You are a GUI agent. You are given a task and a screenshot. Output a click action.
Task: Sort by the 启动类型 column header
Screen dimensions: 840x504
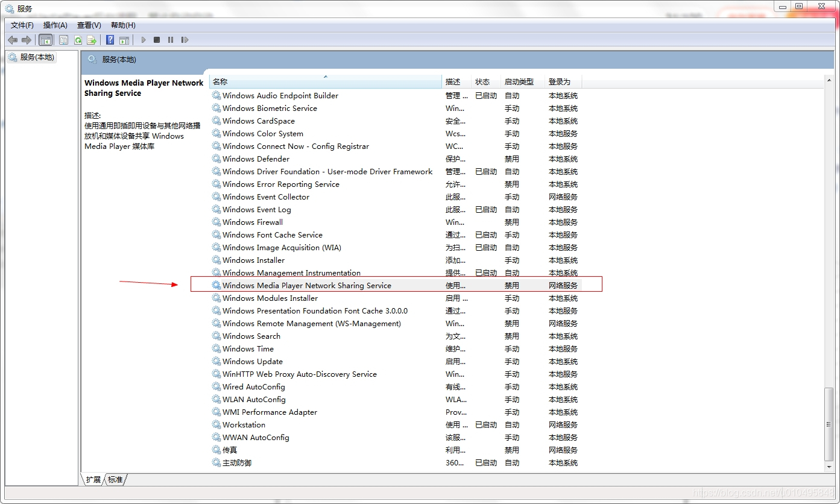point(523,81)
